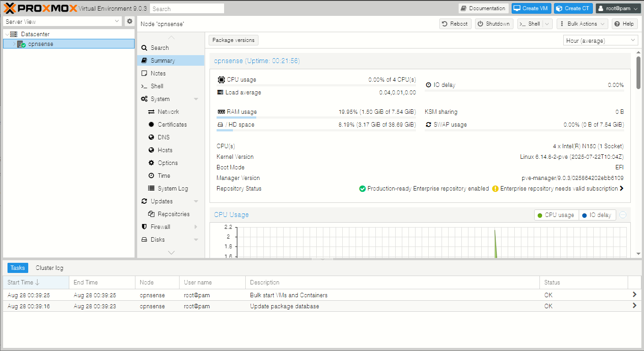The height and width of the screenshot is (351, 644).
Task: Open the Summary menu item
Action: click(x=171, y=60)
